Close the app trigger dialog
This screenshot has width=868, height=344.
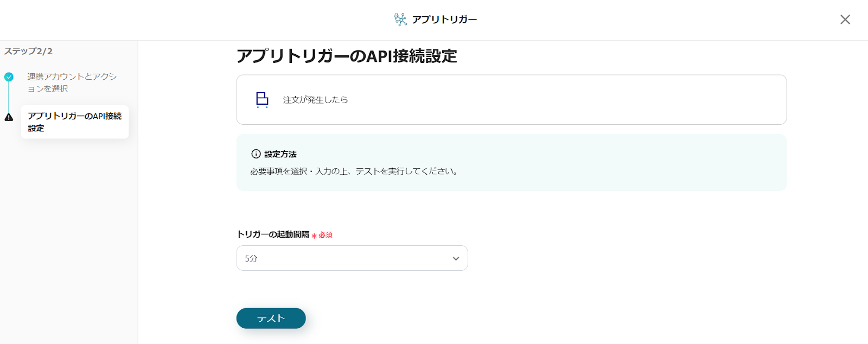(845, 20)
